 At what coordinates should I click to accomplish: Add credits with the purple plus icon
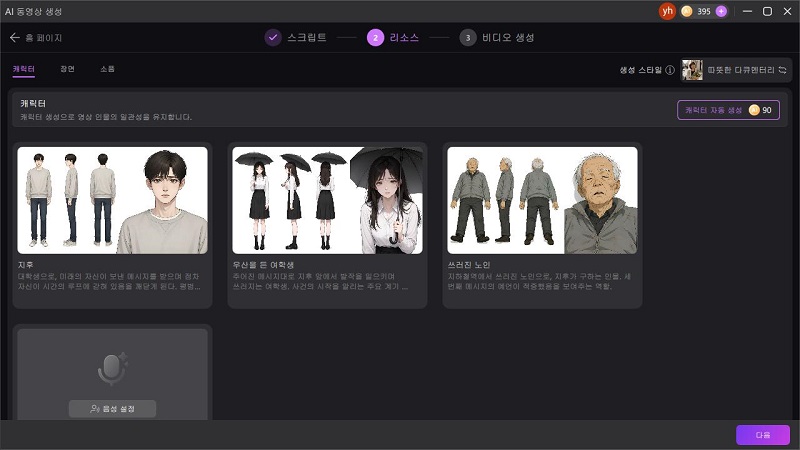(x=721, y=11)
